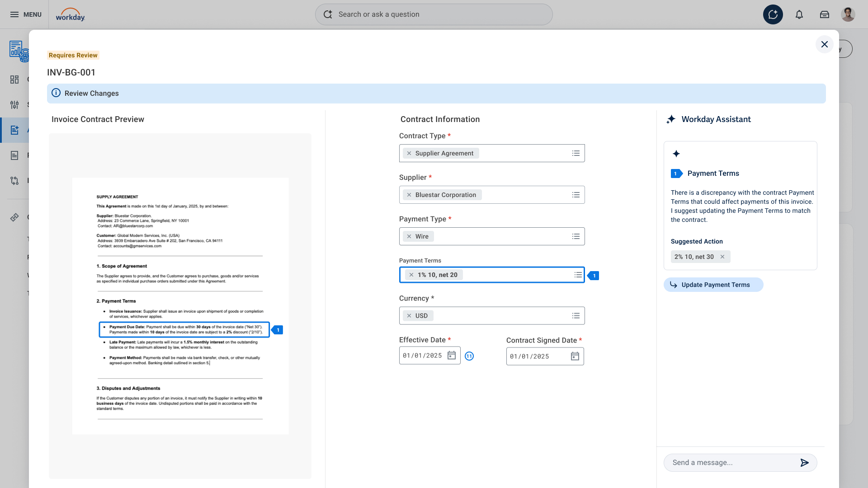Open Effective Date calendar picker
The height and width of the screenshot is (488, 868).
coord(452,356)
